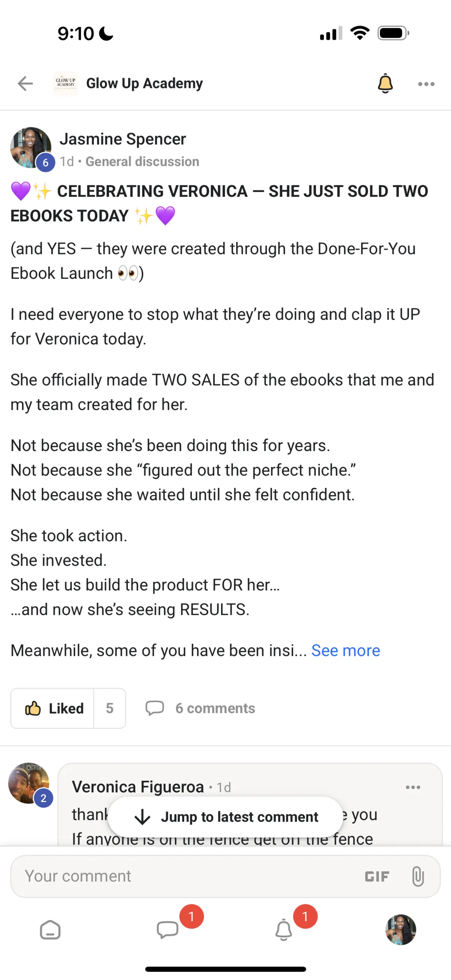Open General discussion category

tap(142, 162)
